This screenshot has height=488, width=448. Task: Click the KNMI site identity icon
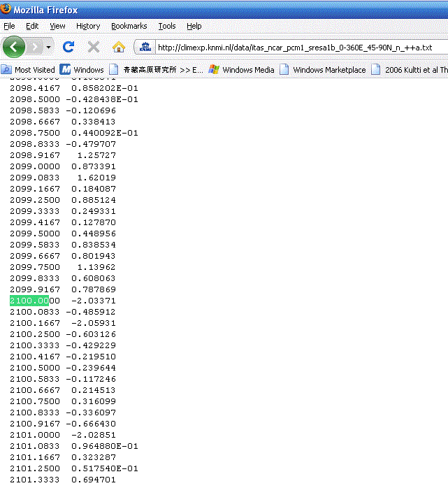pos(145,48)
